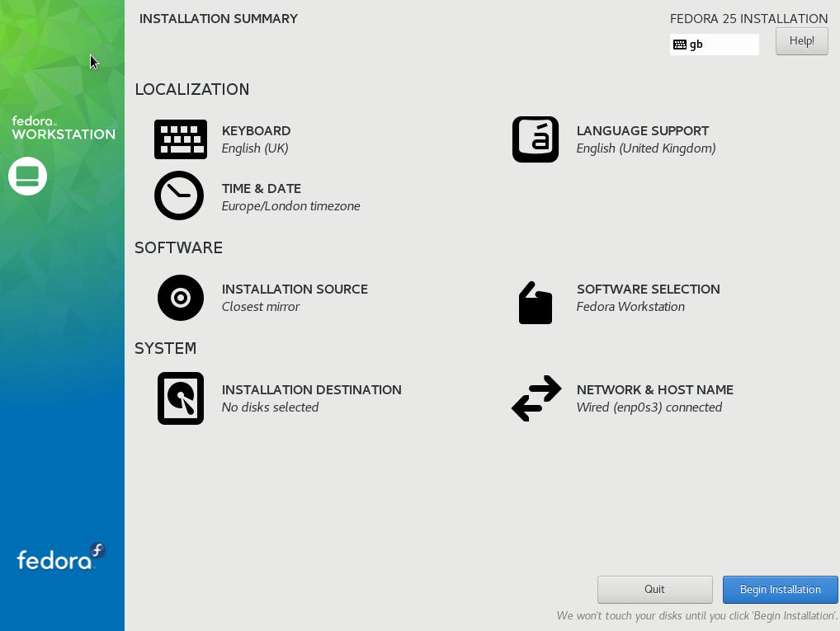The width and height of the screenshot is (840, 631).
Task: Click the Help! button
Action: point(801,41)
